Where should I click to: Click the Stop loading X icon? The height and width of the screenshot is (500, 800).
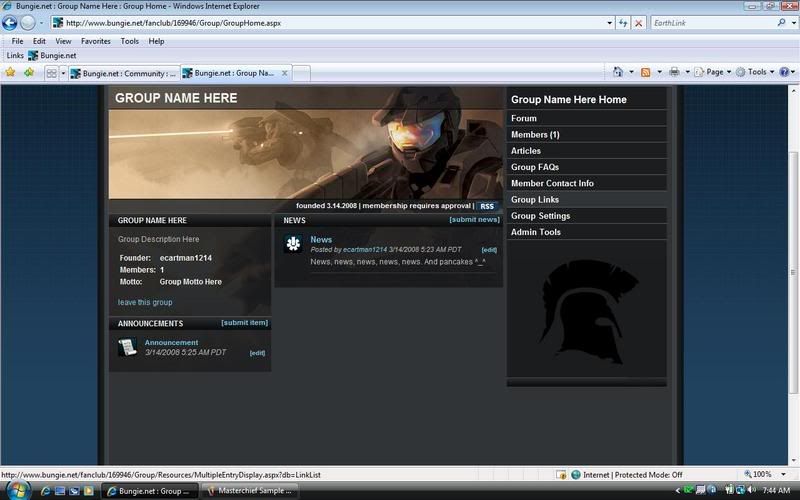(639, 22)
